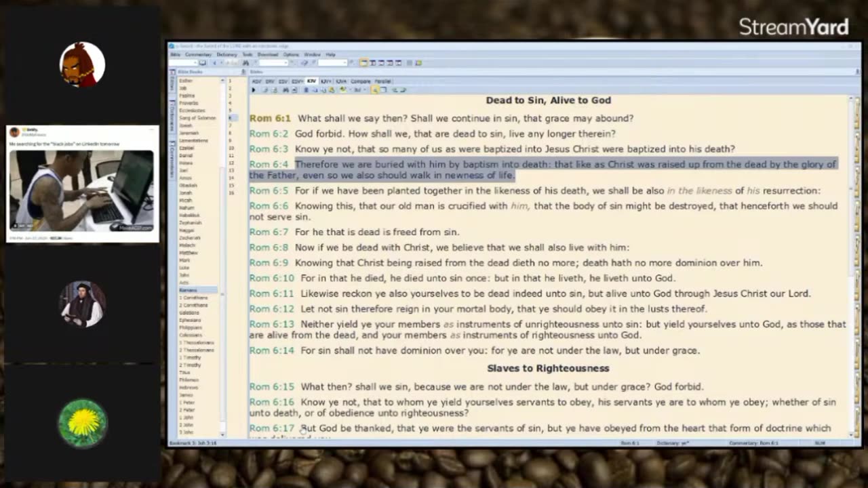Click the dandelion flower avatar

pyautogui.click(x=82, y=422)
